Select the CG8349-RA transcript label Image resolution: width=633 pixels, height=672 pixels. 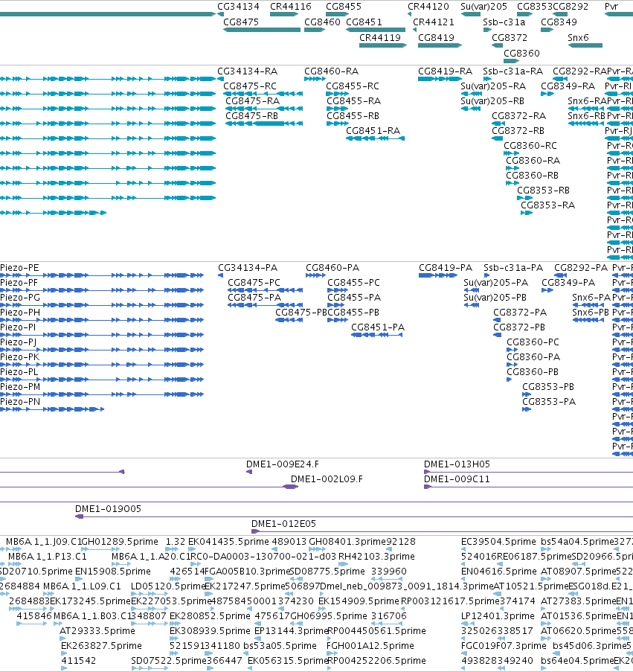point(568,86)
